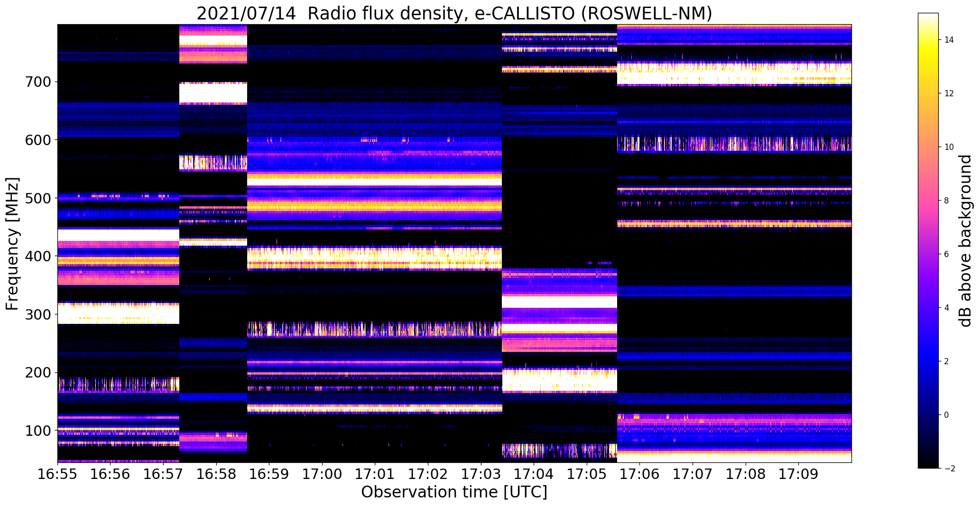Click the blue region of the colorbar near 2 dB
The height and width of the screenshot is (506, 980).
pyautogui.click(x=928, y=361)
